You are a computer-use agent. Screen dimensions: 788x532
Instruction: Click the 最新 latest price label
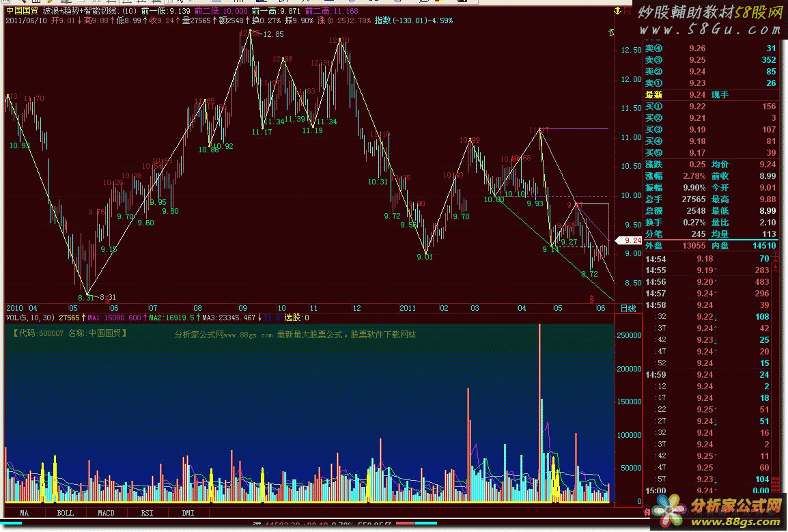tap(653, 94)
